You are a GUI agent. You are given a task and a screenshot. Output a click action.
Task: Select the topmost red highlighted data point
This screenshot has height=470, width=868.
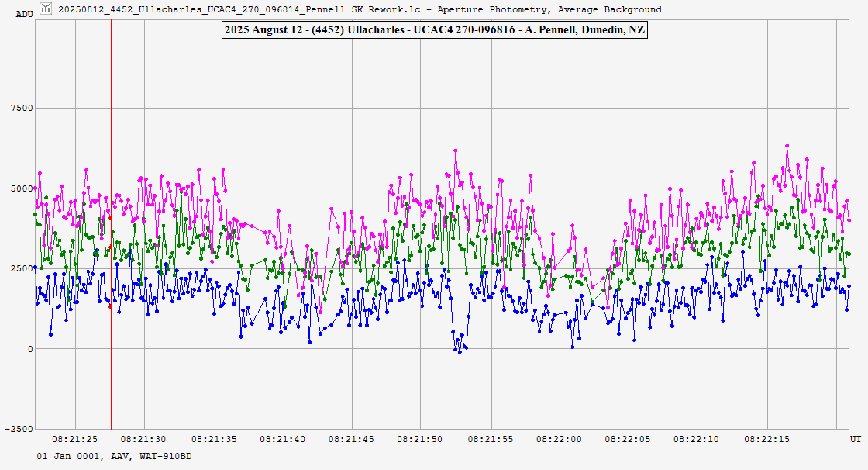[x=110, y=218]
